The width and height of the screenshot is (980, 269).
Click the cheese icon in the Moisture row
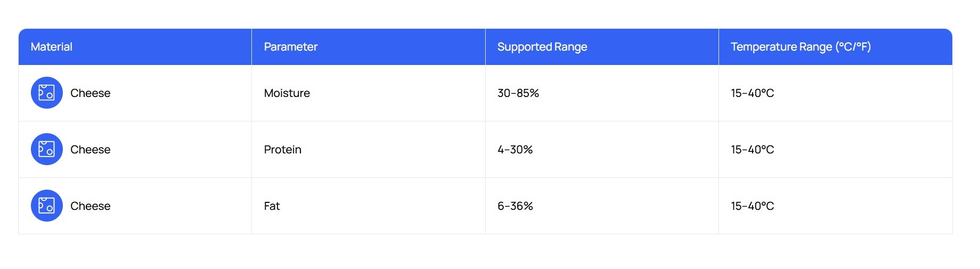(47, 93)
